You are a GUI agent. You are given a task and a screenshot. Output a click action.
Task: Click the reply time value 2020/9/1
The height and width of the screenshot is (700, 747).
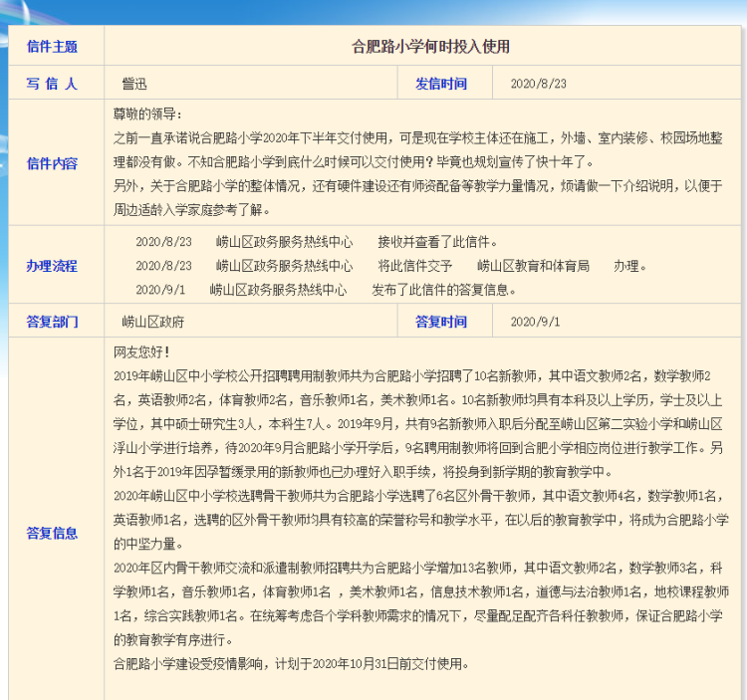click(535, 322)
